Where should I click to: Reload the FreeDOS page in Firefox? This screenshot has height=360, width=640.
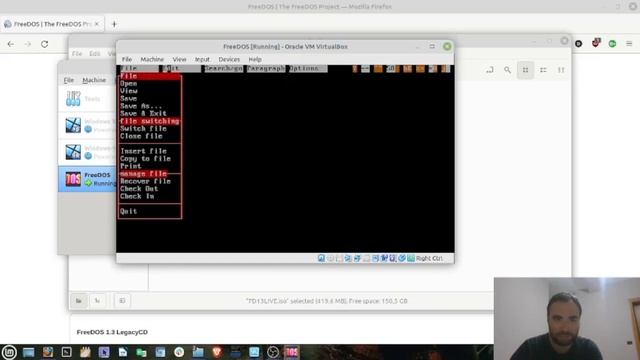44,44
